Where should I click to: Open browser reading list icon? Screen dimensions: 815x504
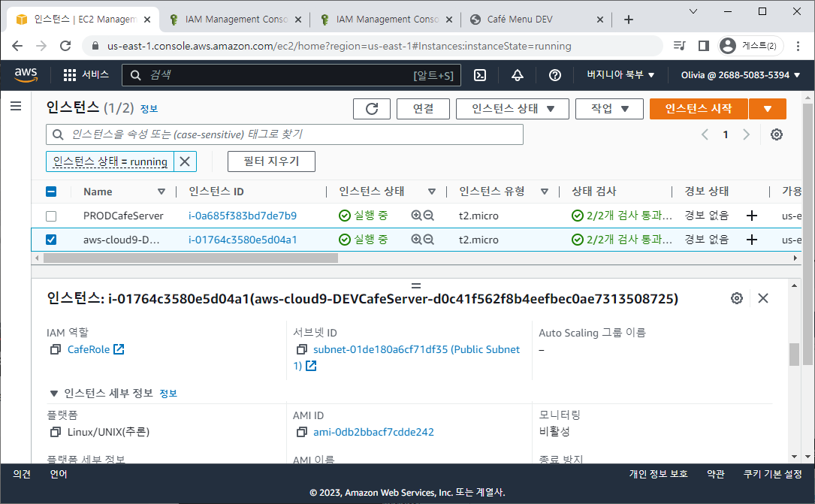[679, 46]
